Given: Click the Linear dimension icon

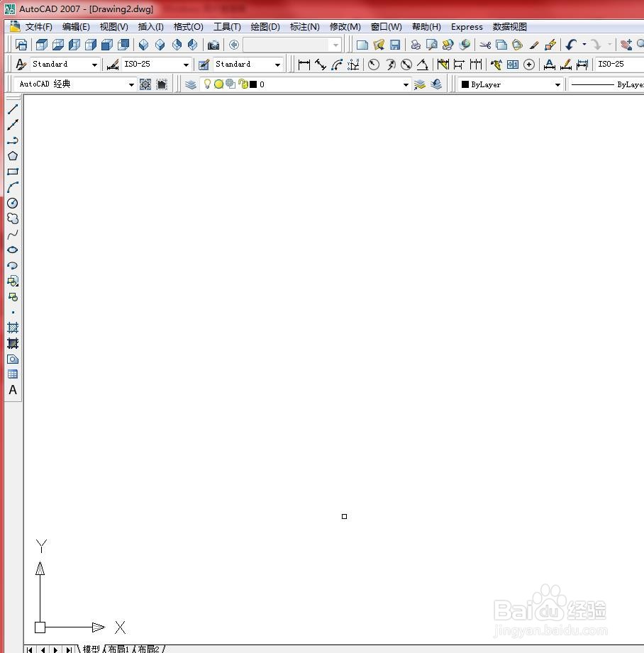Looking at the screenshot, I should coord(304,65).
